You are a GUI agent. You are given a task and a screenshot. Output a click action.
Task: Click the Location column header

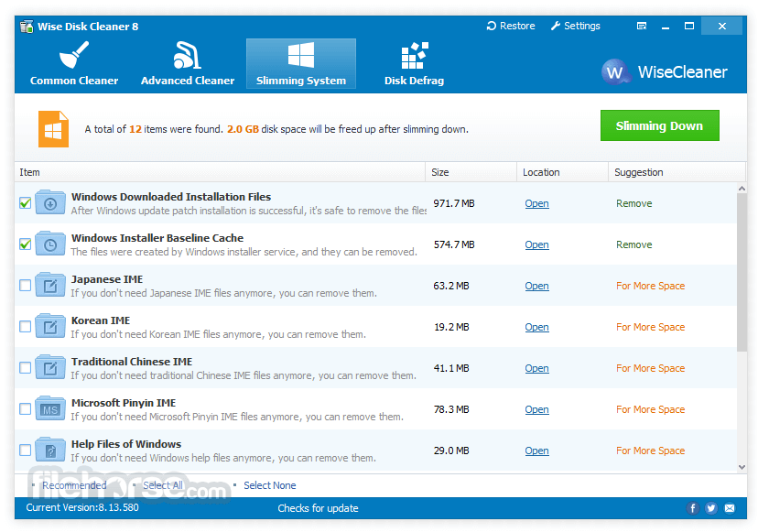coord(562,172)
